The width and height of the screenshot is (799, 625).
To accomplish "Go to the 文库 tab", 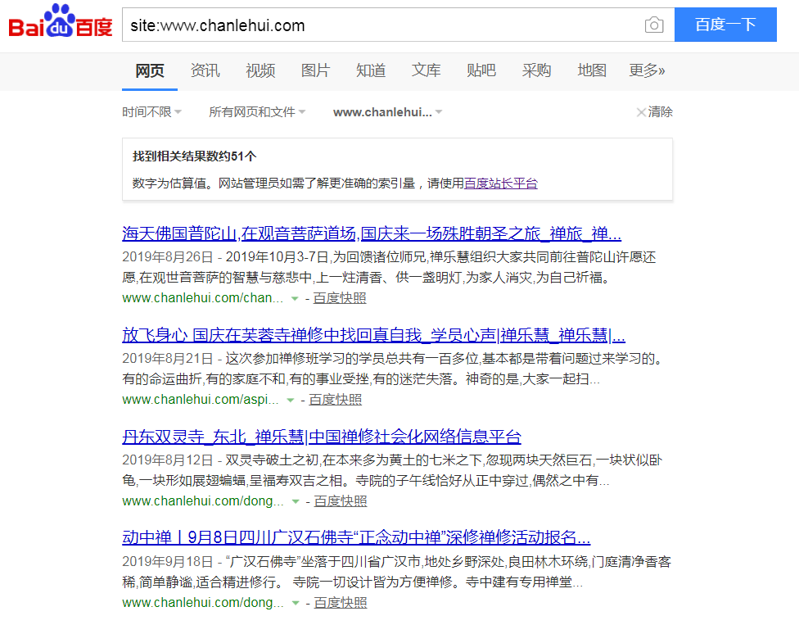I will [426, 70].
